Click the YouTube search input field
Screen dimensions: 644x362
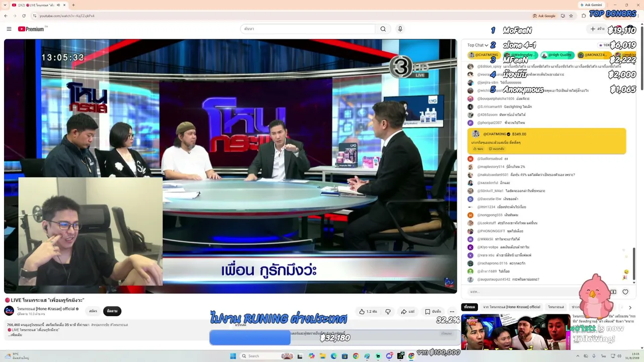(x=307, y=29)
